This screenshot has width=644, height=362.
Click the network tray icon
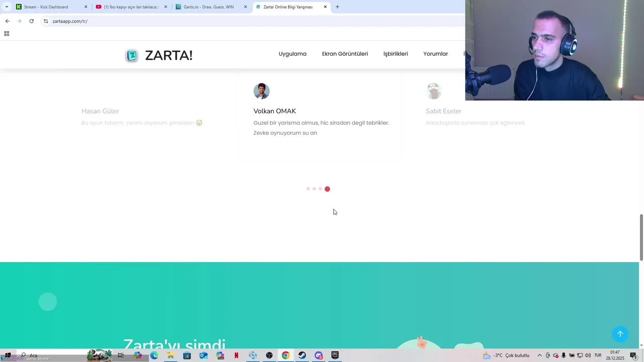(x=580, y=355)
